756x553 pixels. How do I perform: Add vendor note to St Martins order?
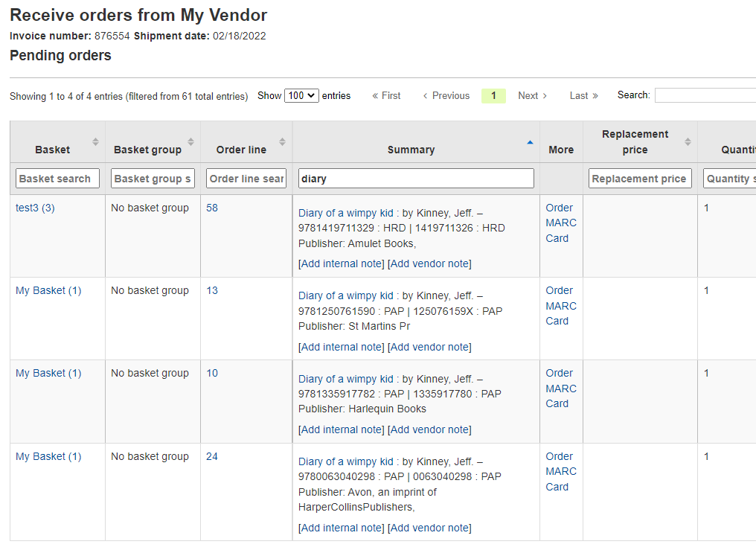(x=429, y=347)
